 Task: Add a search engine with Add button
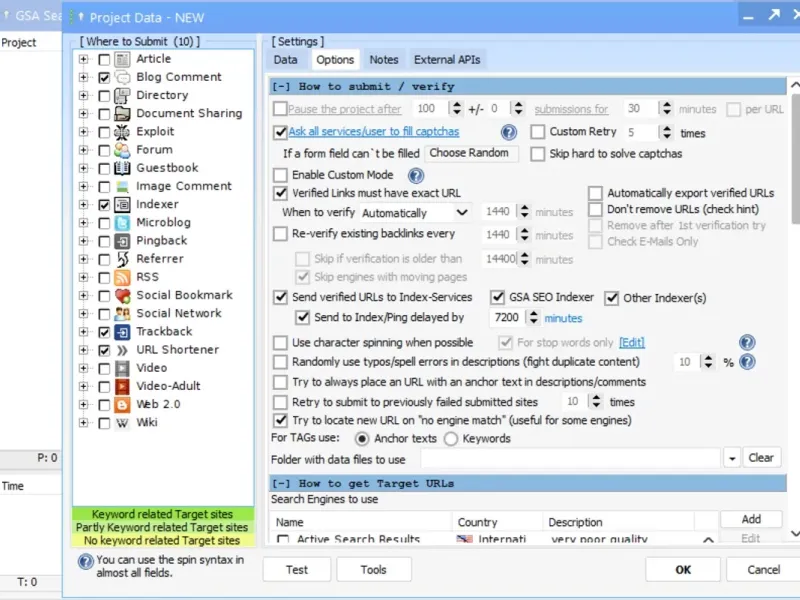[x=751, y=519]
